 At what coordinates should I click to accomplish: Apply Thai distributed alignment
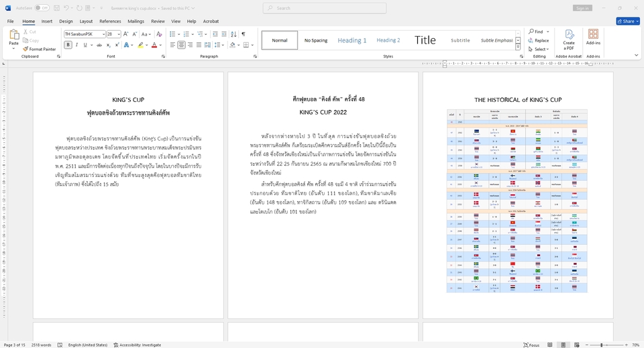click(207, 45)
